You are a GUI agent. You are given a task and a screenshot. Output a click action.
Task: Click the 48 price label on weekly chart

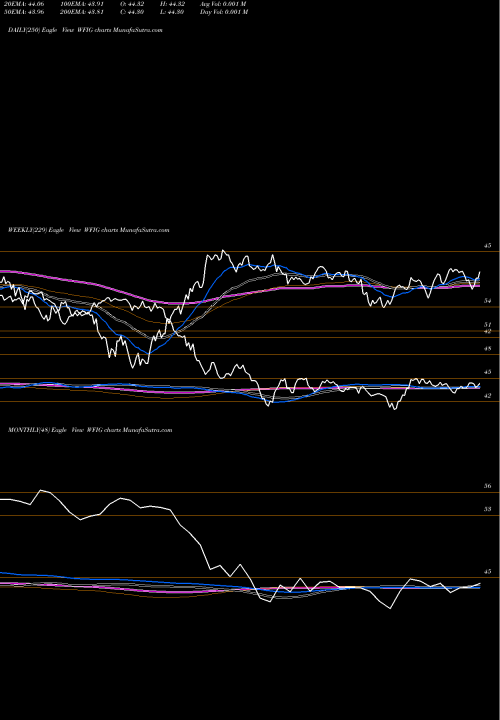click(488, 349)
